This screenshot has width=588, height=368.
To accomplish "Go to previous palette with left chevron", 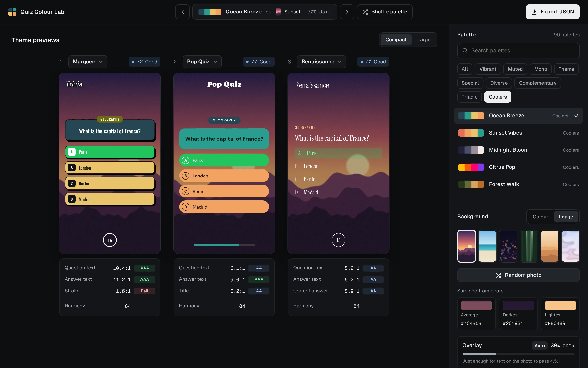I will tap(183, 12).
